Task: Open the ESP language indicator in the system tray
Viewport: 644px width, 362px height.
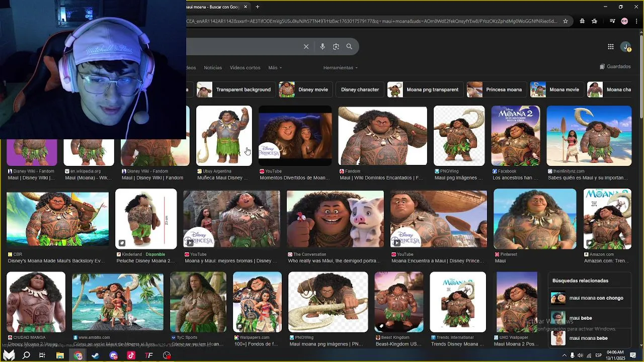Action: [x=599, y=355]
